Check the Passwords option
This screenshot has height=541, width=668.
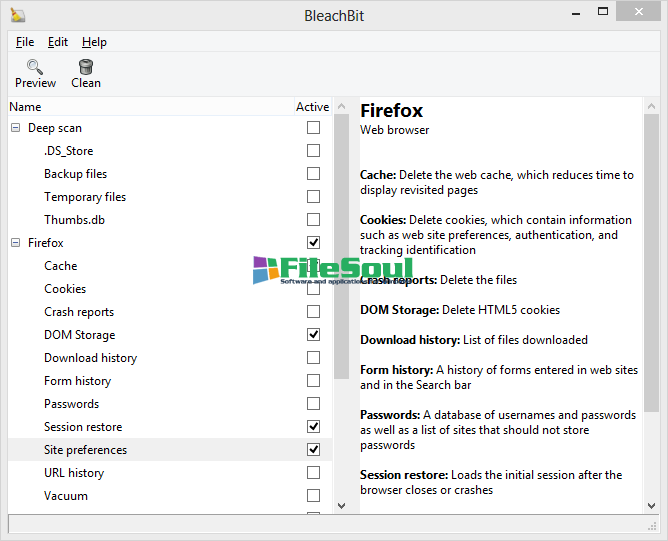point(313,403)
